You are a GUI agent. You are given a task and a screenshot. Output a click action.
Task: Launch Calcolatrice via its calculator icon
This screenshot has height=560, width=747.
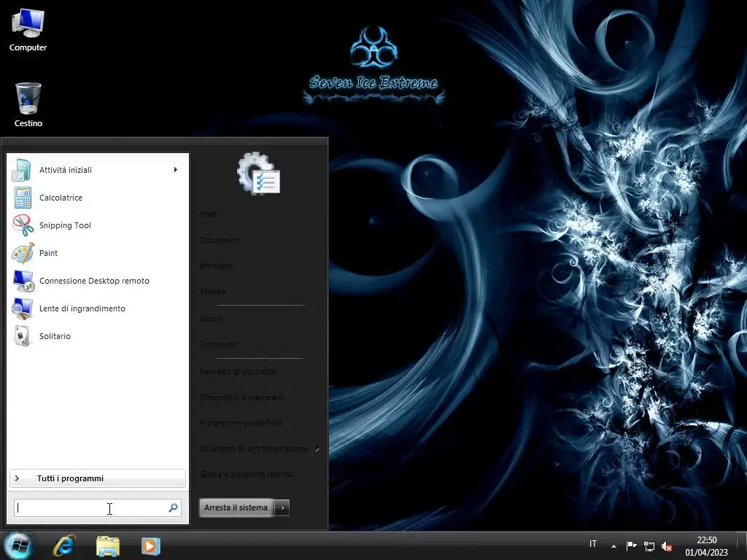(x=23, y=198)
